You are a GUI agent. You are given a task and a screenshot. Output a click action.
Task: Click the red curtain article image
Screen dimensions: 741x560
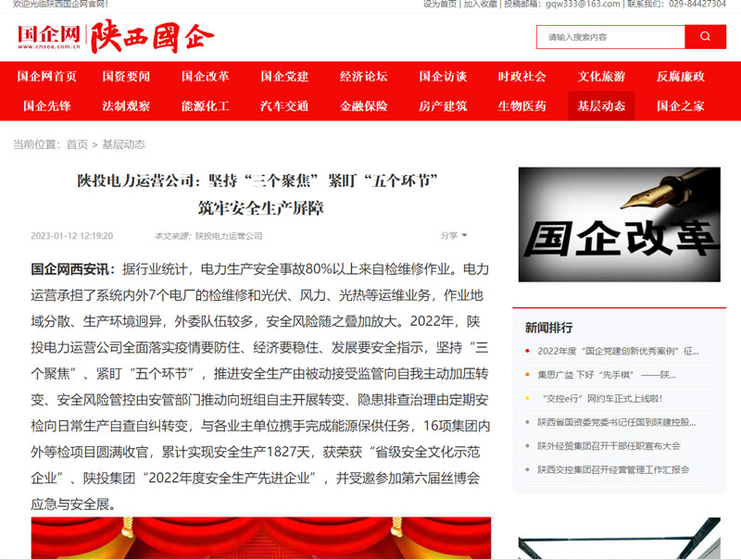(x=261, y=538)
